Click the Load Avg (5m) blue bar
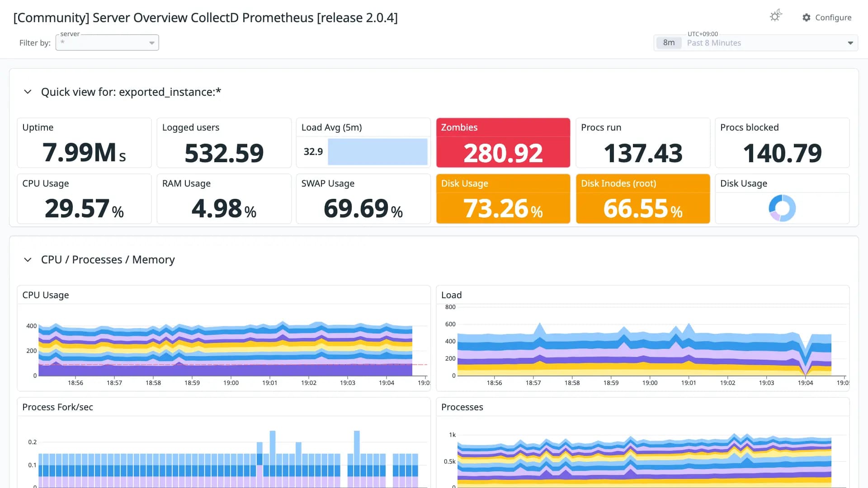Viewport: 868px width, 488px height. [x=377, y=152]
